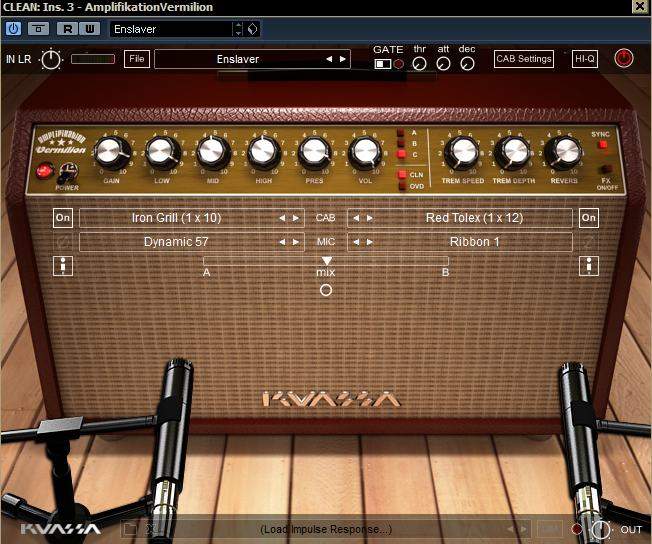
Task: Click the host toolbar button next to bypass
Action: pyautogui.click(x=39, y=29)
